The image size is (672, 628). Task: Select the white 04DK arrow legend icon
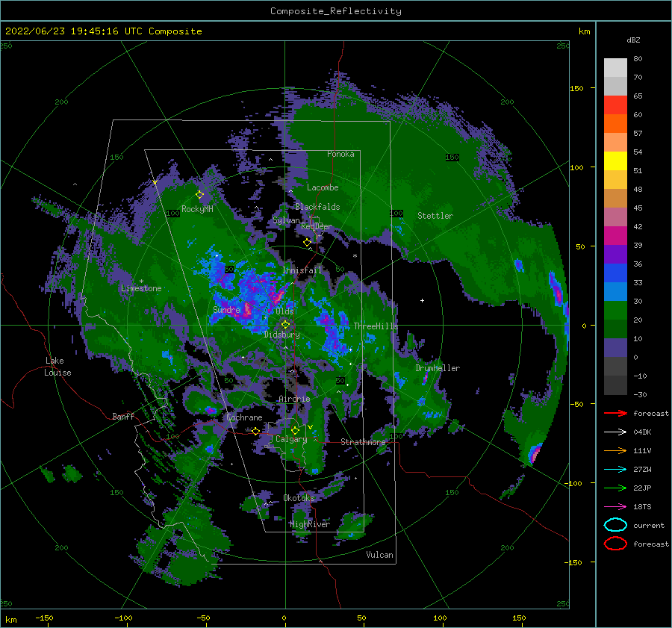(x=615, y=432)
